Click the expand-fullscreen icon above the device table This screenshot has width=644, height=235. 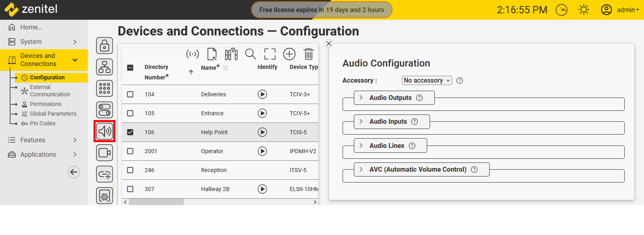[x=270, y=54]
